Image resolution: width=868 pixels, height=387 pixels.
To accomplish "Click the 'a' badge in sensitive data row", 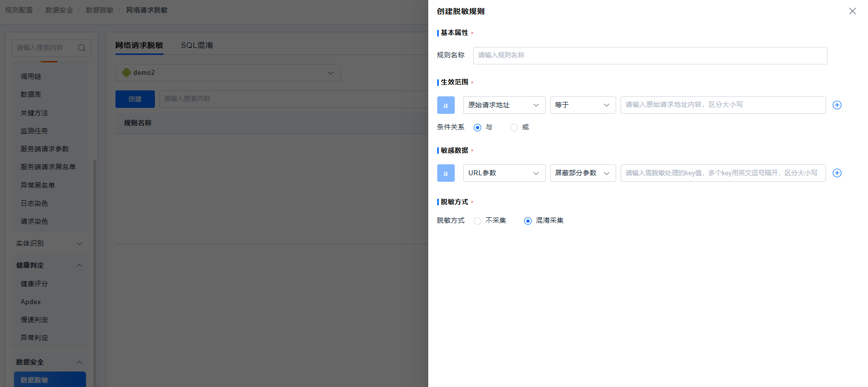I will point(446,173).
